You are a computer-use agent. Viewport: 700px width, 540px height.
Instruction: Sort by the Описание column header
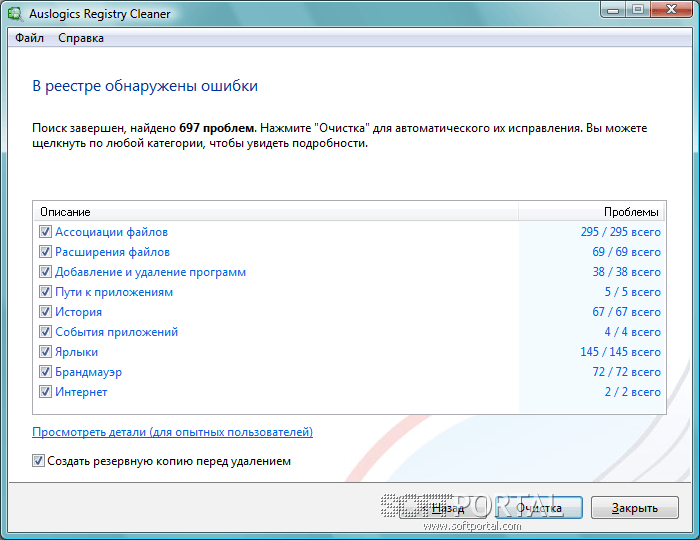click(x=276, y=212)
